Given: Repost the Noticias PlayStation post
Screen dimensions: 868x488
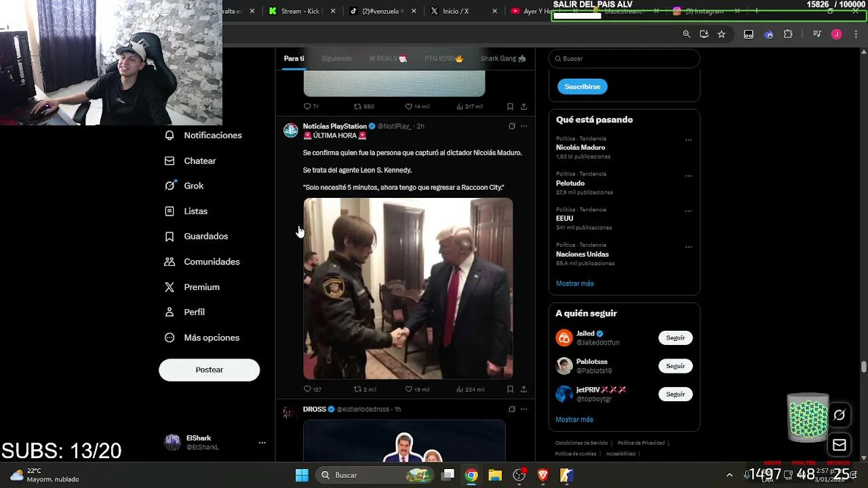Looking at the screenshot, I should pyautogui.click(x=365, y=389).
